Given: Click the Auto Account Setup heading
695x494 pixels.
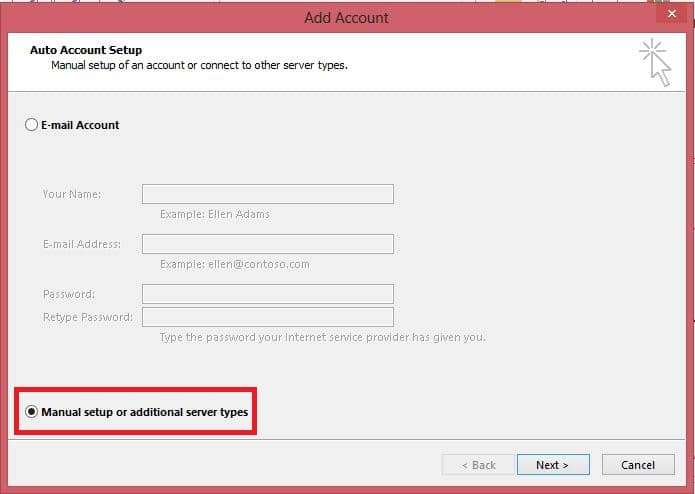Looking at the screenshot, I should pos(86,50).
